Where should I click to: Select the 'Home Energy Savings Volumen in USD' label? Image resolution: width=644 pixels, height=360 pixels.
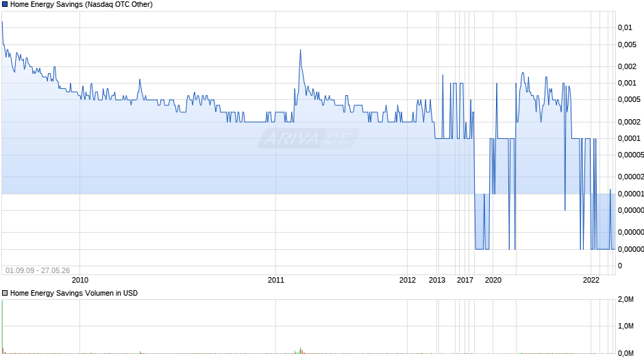click(x=74, y=293)
